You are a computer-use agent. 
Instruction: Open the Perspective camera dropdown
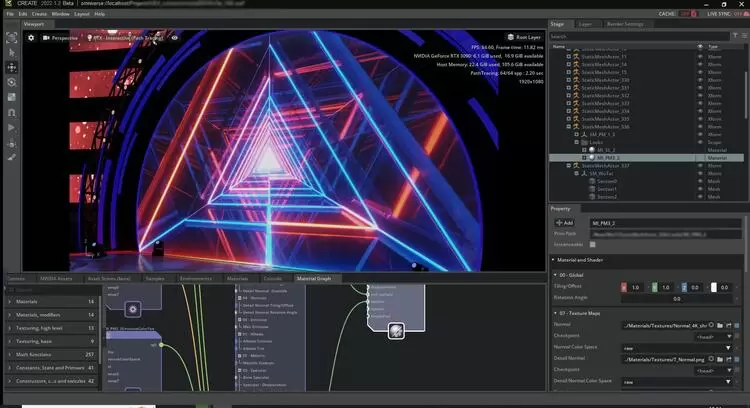point(62,37)
